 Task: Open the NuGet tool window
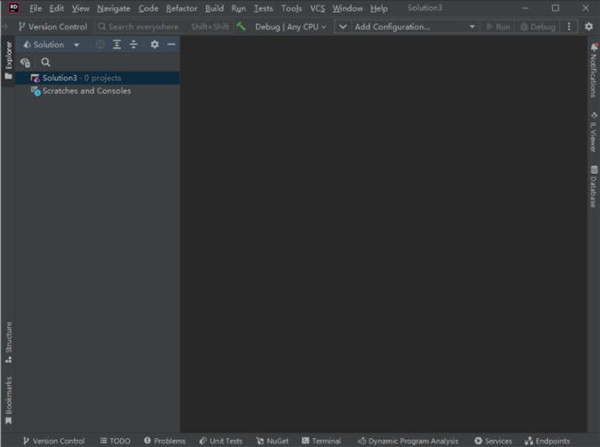[x=272, y=441]
